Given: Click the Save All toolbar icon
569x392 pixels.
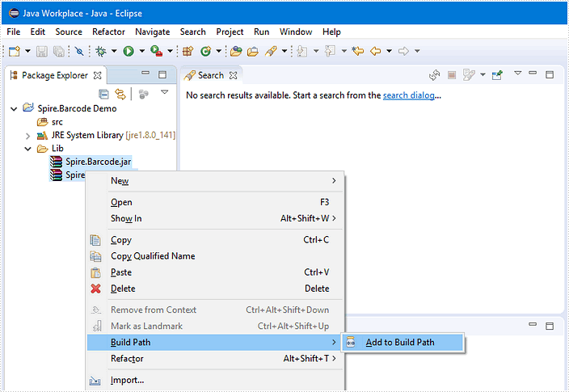Looking at the screenshot, I should pos(59,51).
